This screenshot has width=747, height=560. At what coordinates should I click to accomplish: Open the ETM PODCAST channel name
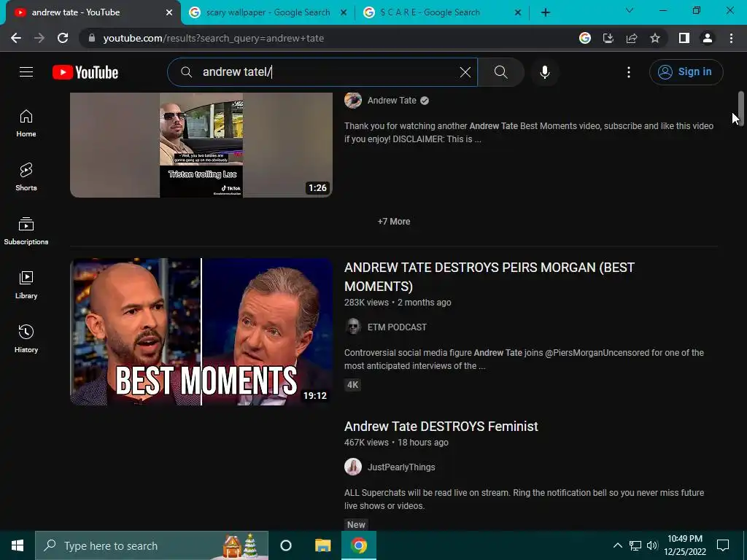tap(397, 327)
